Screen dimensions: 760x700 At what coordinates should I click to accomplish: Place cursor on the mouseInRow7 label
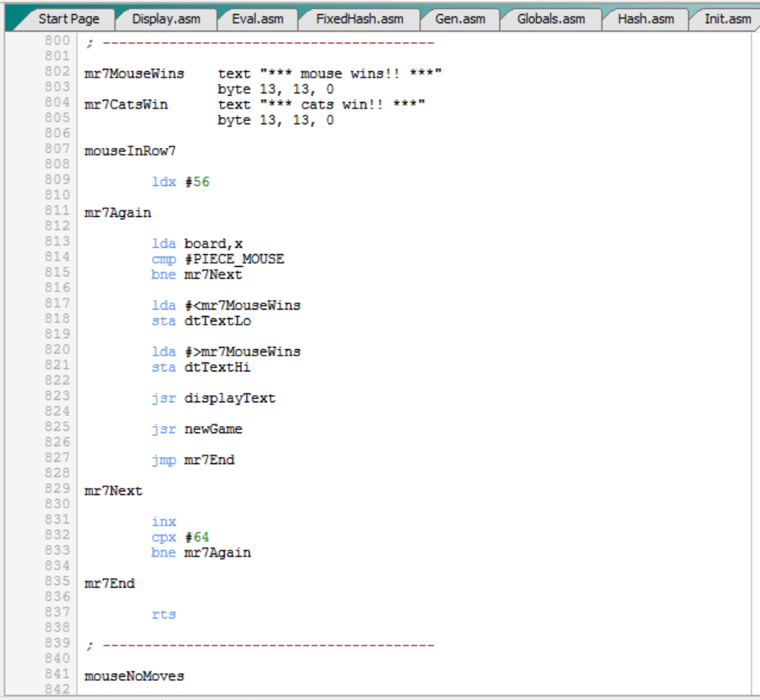(130, 150)
